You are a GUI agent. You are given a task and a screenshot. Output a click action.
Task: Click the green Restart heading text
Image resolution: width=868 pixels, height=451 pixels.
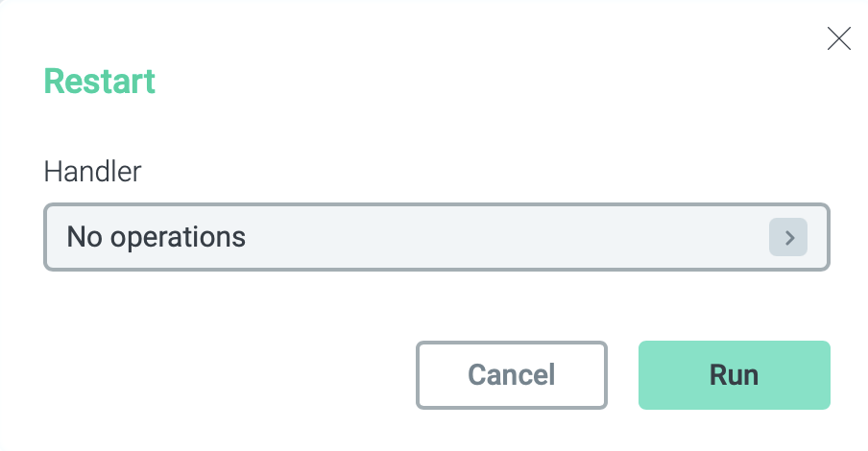coord(100,82)
